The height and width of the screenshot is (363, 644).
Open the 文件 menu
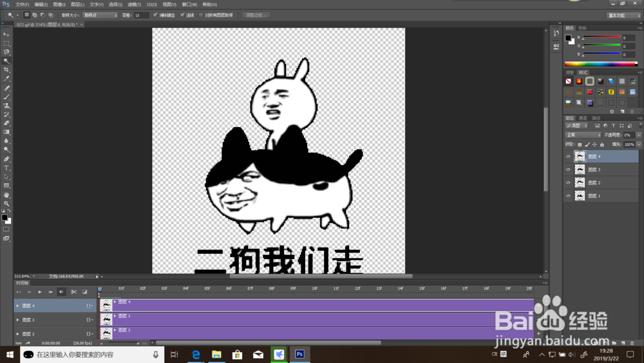click(x=22, y=5)
